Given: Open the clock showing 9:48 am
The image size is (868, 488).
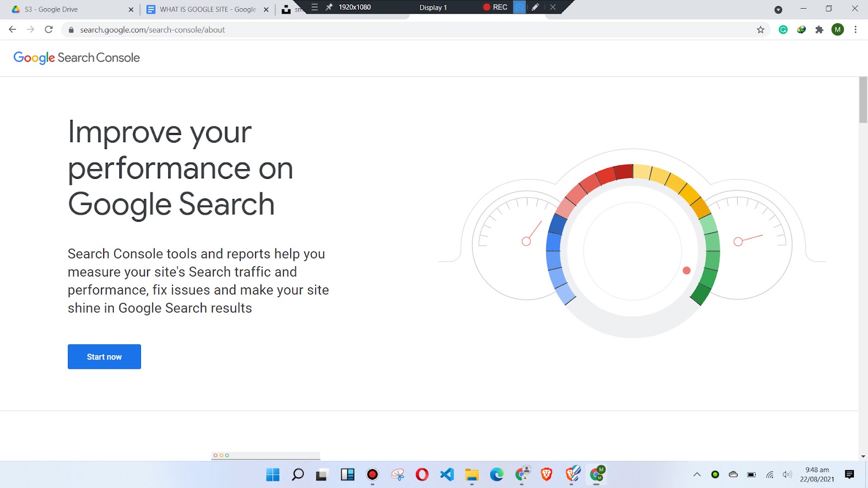Looking at the screenshot, I should tap(817, 474).
